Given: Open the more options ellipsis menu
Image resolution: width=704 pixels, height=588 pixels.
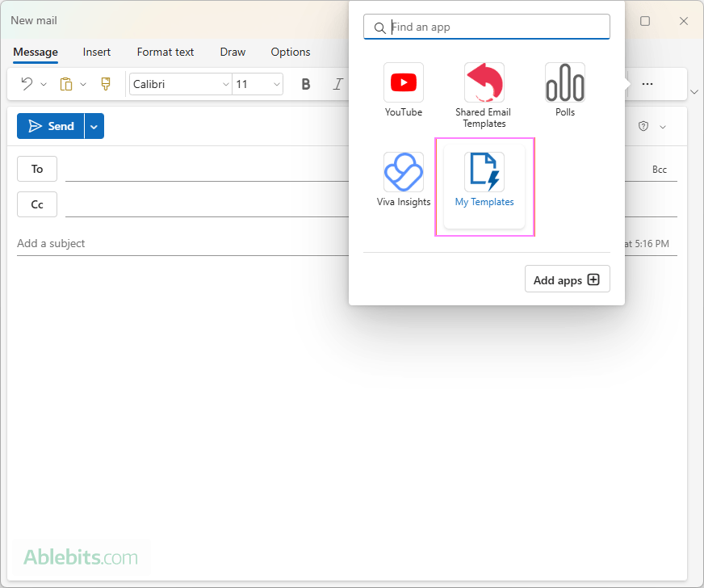Looking at the screenshot, I should click(647, 84).
